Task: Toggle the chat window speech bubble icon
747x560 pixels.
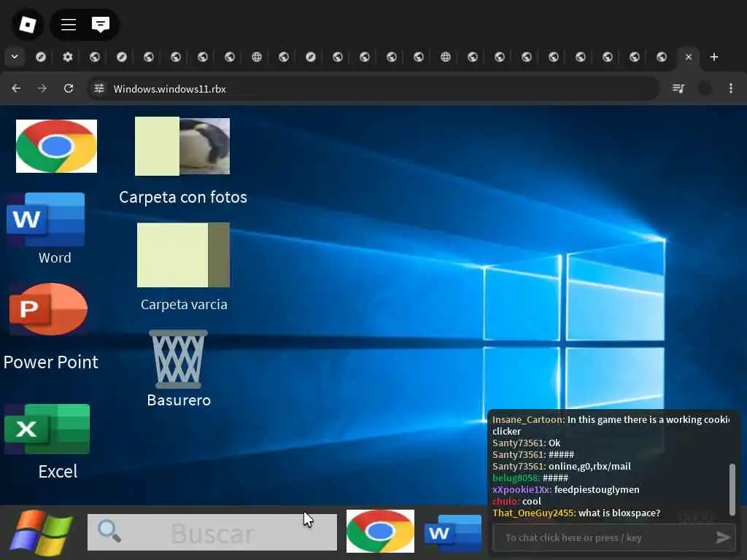Action: [101, 24]
